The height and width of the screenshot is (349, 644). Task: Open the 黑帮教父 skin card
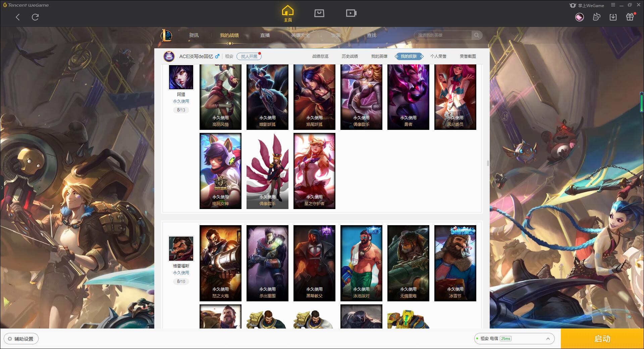coord(314,263)
